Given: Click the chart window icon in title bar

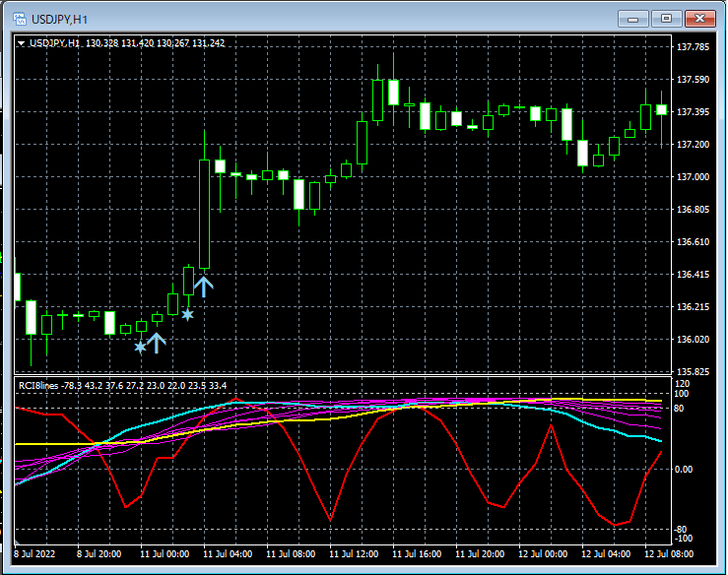Looking at the screenshot, I should [19, 19].
